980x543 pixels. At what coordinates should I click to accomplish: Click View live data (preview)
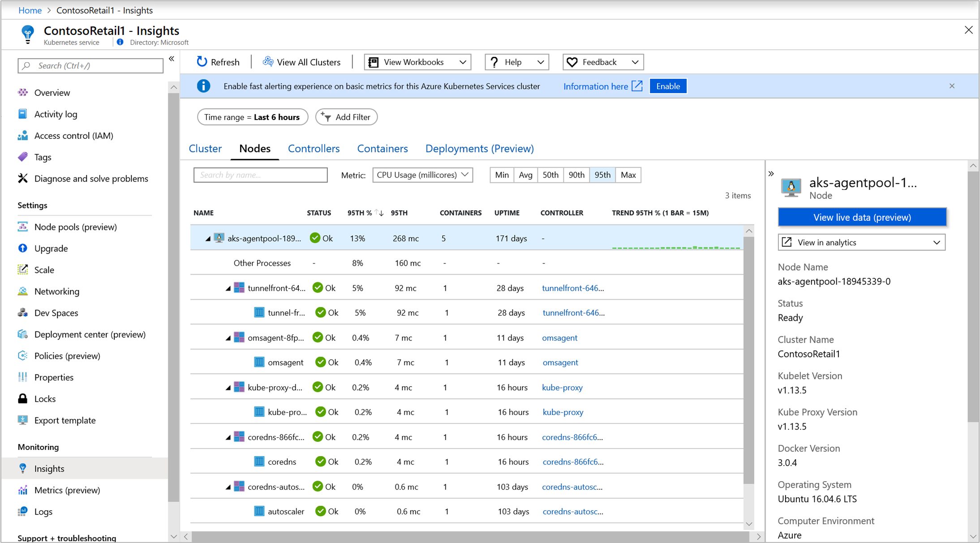tap(862, 217)
